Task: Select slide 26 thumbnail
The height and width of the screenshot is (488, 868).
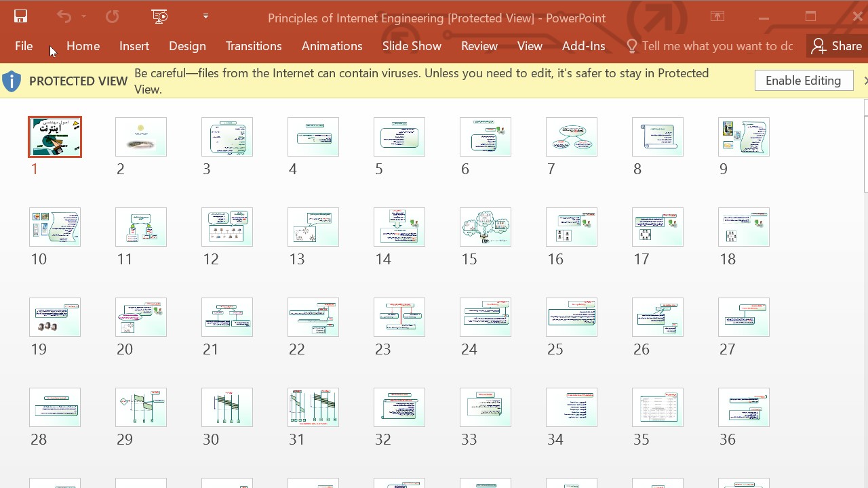Action: click(658, 317)
